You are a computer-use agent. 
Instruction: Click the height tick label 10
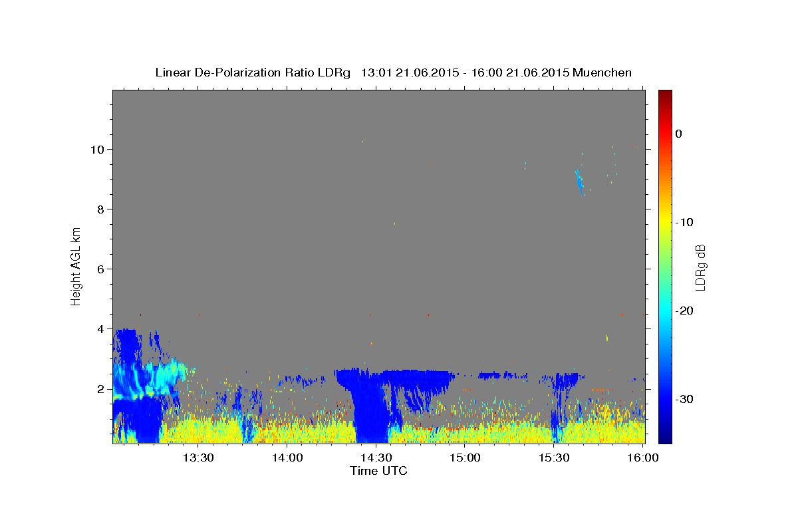click(x=97, y=149)
